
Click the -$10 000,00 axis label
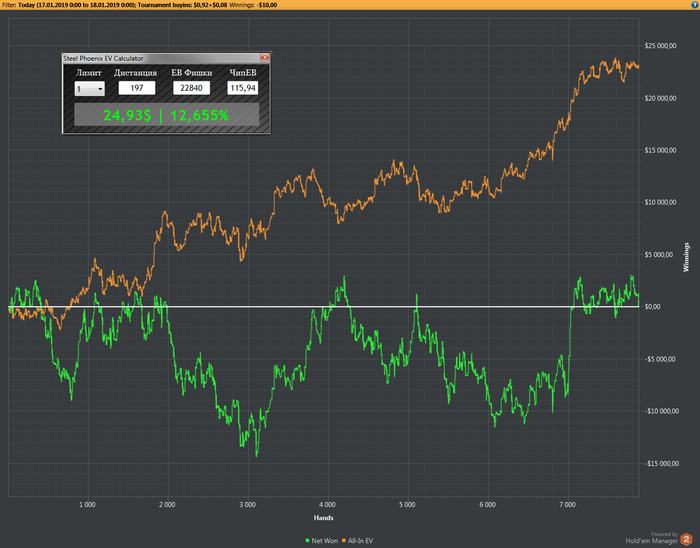click(x=661, y=411)
